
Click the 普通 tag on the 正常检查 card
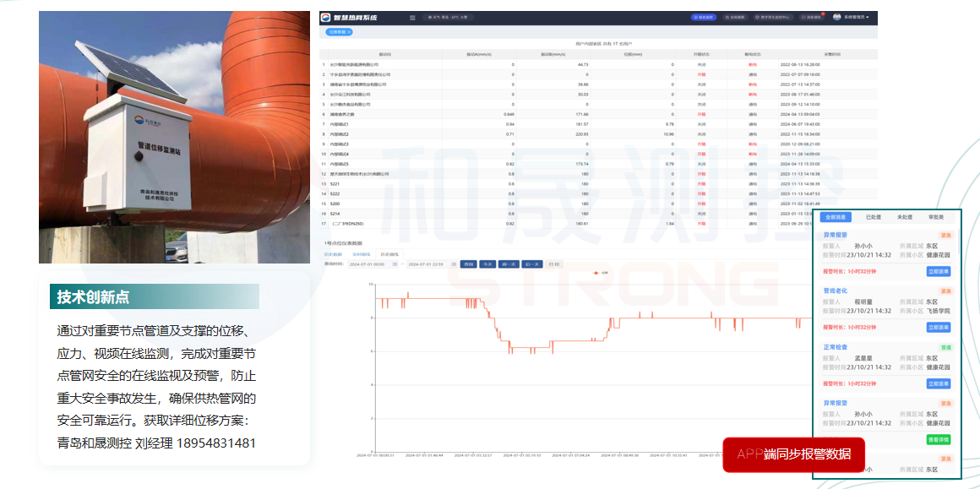point(945,346)
